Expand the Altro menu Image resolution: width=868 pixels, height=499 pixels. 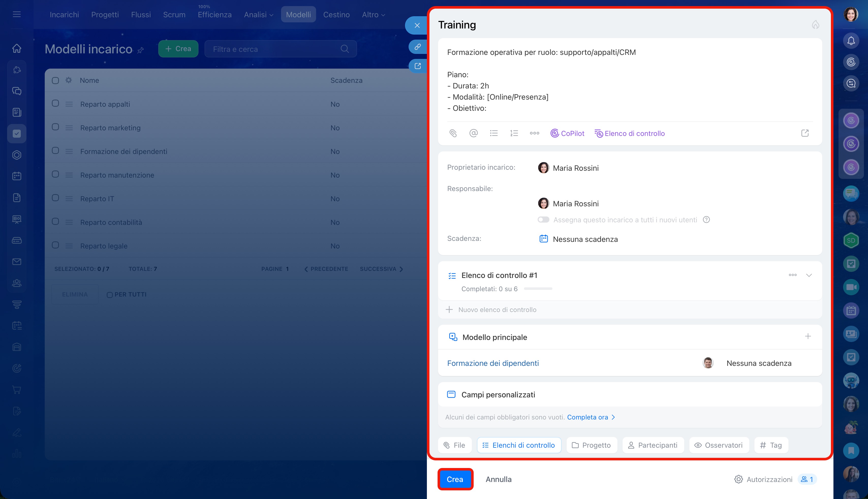pos(373,15)
